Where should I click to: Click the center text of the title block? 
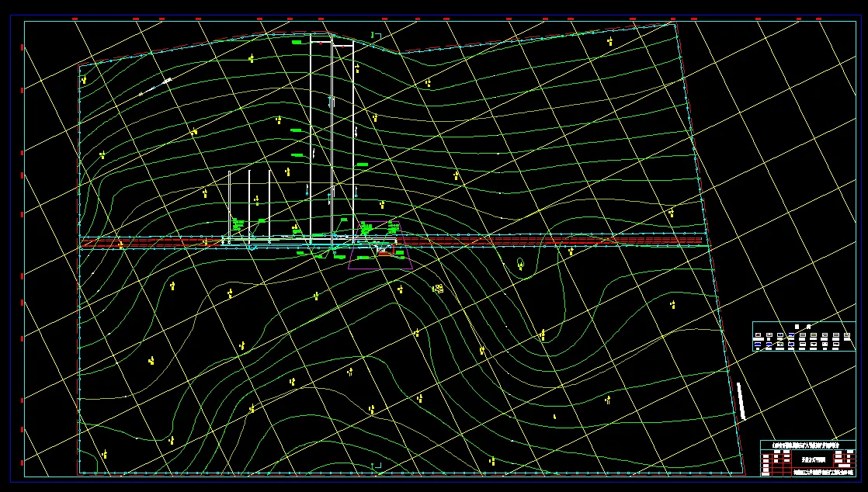[x=814, y=460]
